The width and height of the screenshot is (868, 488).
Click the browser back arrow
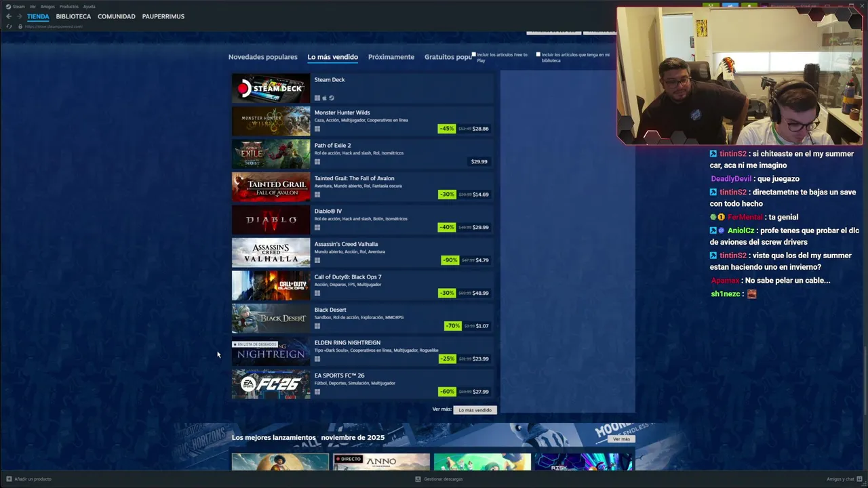[9, 16]
